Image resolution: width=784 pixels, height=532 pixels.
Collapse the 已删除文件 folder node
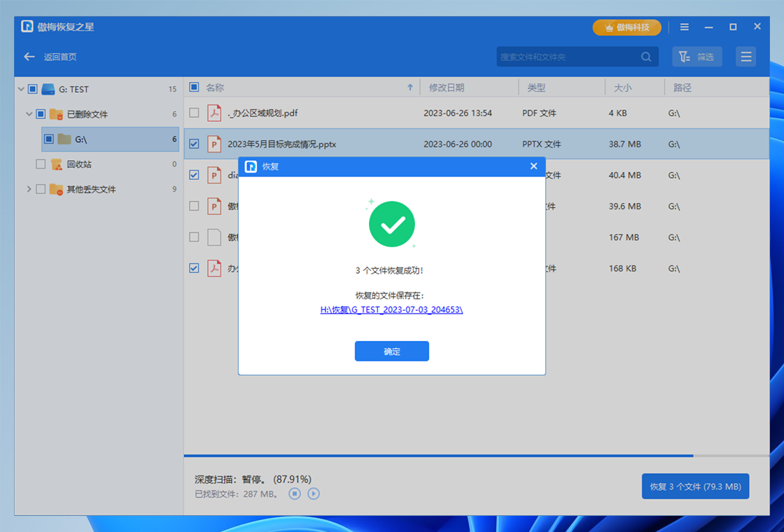point(29,114)
